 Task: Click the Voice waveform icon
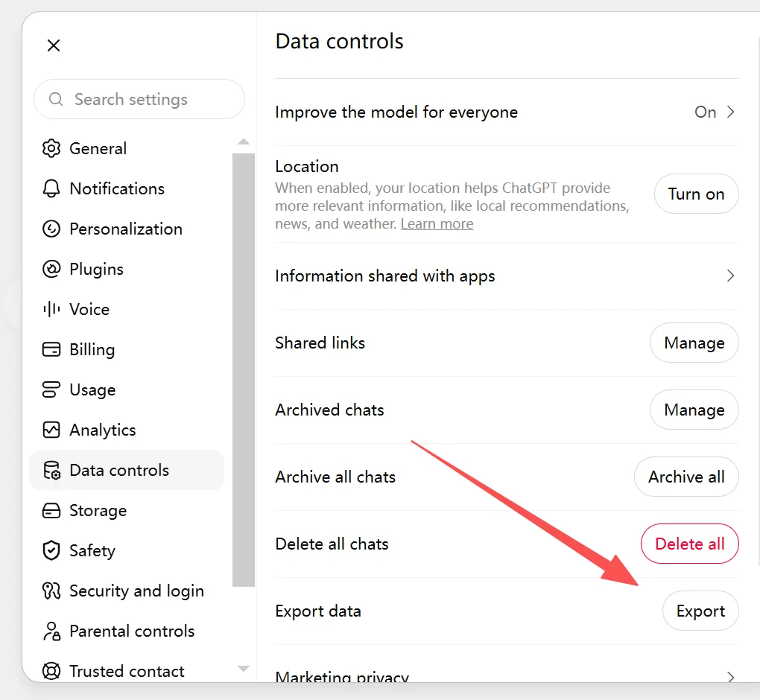click(51, 309)
